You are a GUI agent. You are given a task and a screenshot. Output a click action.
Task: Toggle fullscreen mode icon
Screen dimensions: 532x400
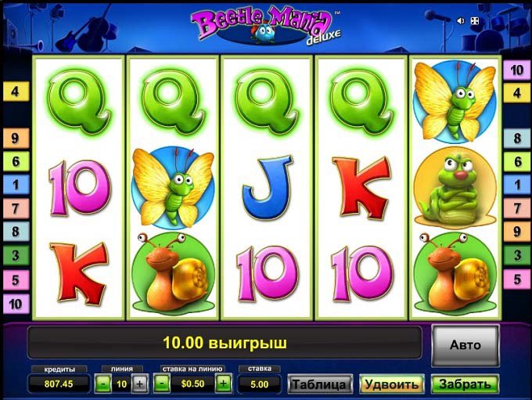(x=474, y=21)
